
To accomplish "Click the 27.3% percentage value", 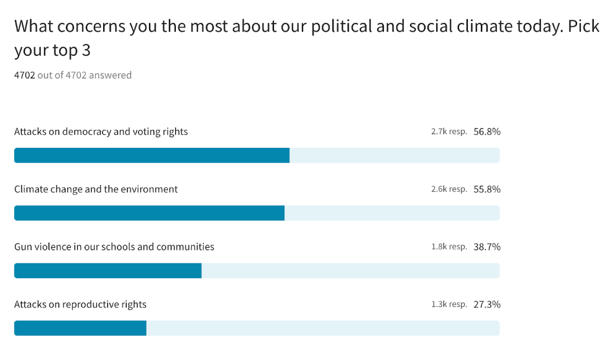I will [x=486, y=304].
